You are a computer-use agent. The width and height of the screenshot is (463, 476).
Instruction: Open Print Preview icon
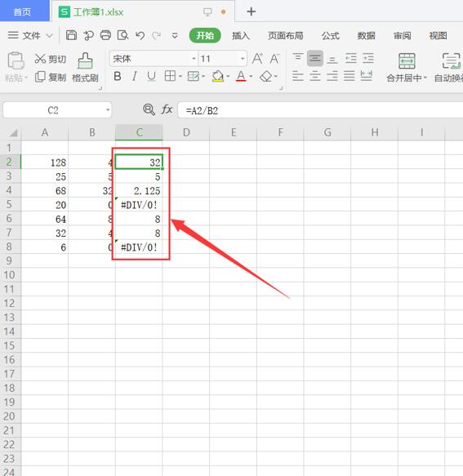122,36
